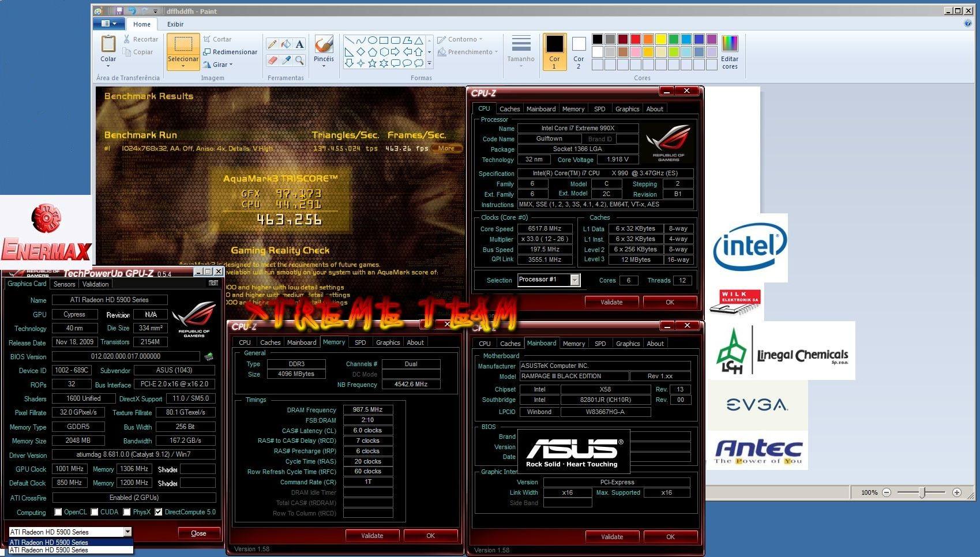Choose the diamond shape in Formas

click(x=361, y=52)
